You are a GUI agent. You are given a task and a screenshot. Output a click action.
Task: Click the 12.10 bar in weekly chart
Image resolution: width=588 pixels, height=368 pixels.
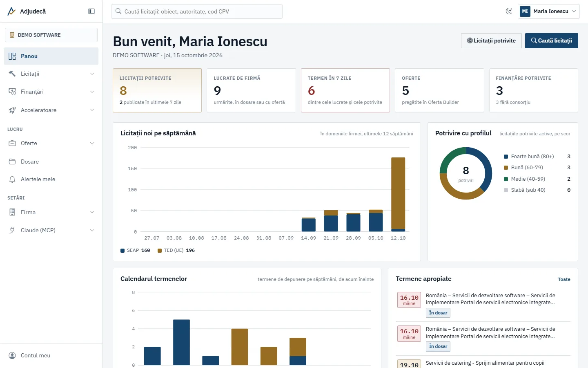[x=398, y=195]
